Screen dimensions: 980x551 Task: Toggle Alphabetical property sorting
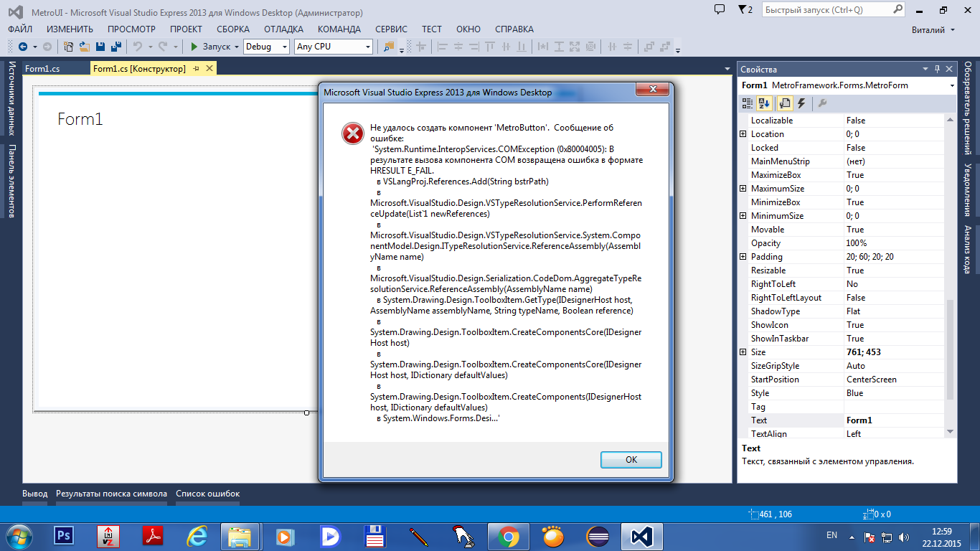[x=764, y=103]
